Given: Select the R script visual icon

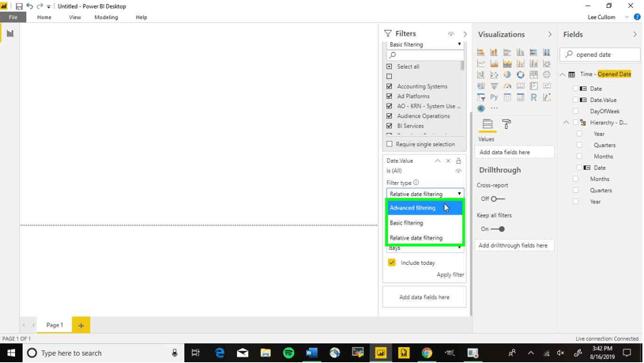Looking at the screenshot, I should [533, 97].
